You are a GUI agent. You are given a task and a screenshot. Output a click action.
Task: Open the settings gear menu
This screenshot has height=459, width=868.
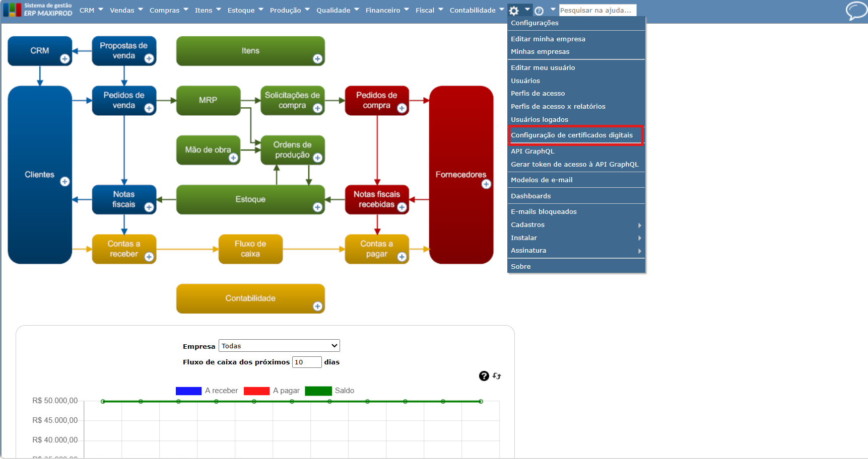click(513, 11)
